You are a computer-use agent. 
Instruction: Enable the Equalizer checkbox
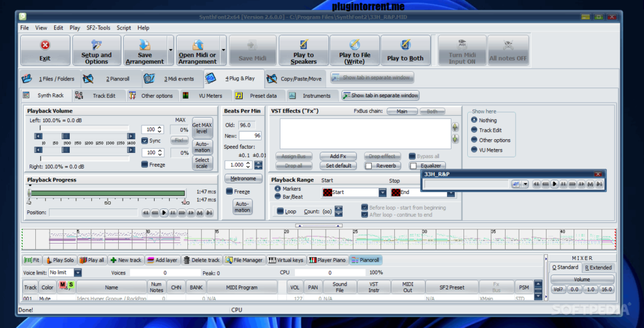(x=413, y=166)
